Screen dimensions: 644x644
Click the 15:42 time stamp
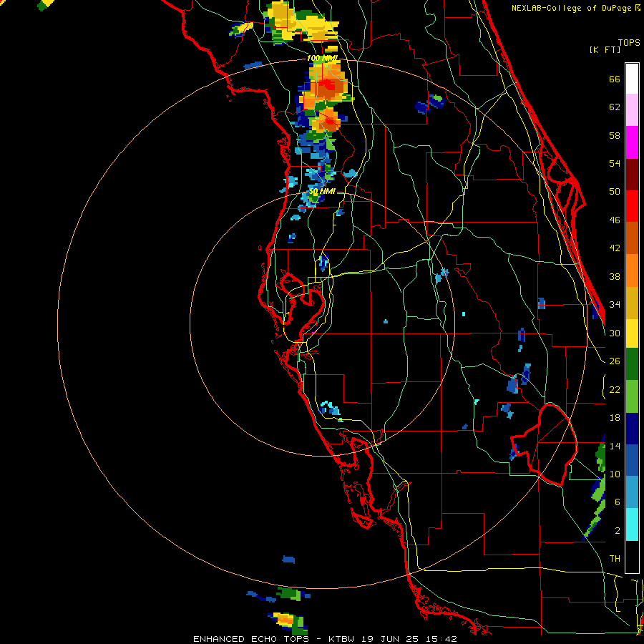[441, 639]
